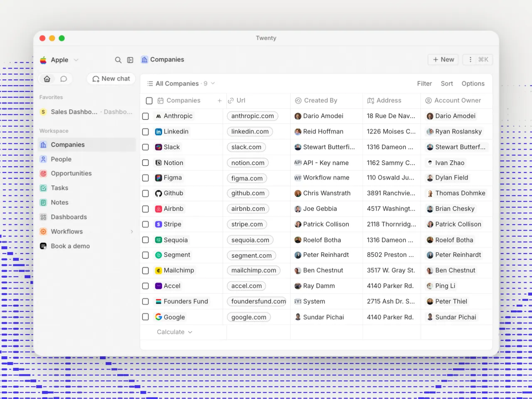This screenshot has height=399, width=532.
Task: Click the Ray Damm created-by cell
Action: coord(326,286)
